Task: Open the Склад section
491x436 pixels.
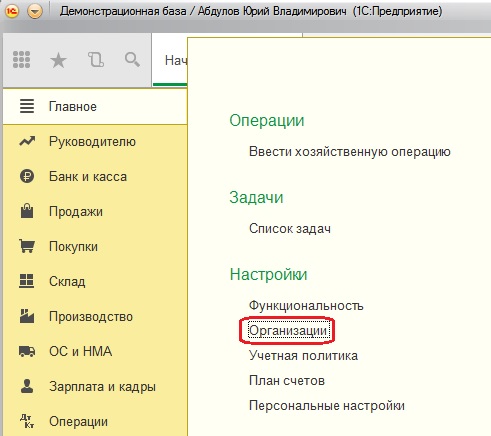Action: 95,282
